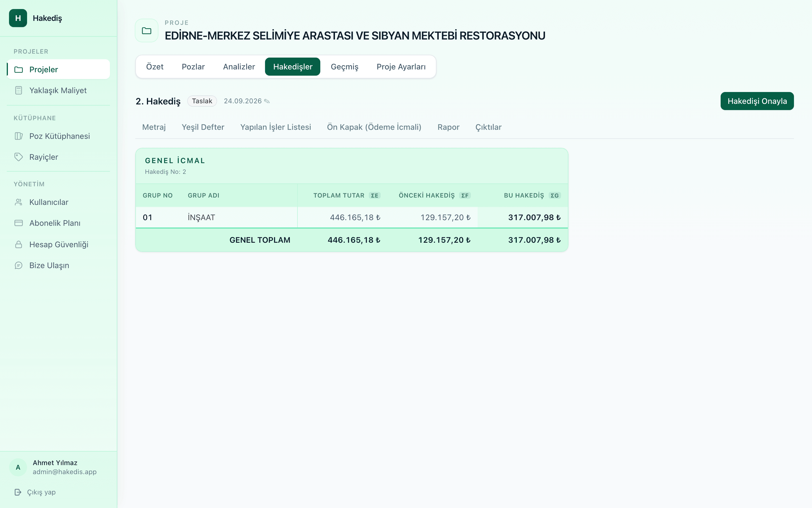
Task: Open Ön Kapak (Ödeme İcmali) sub-tab
Action: pos(374,127)
